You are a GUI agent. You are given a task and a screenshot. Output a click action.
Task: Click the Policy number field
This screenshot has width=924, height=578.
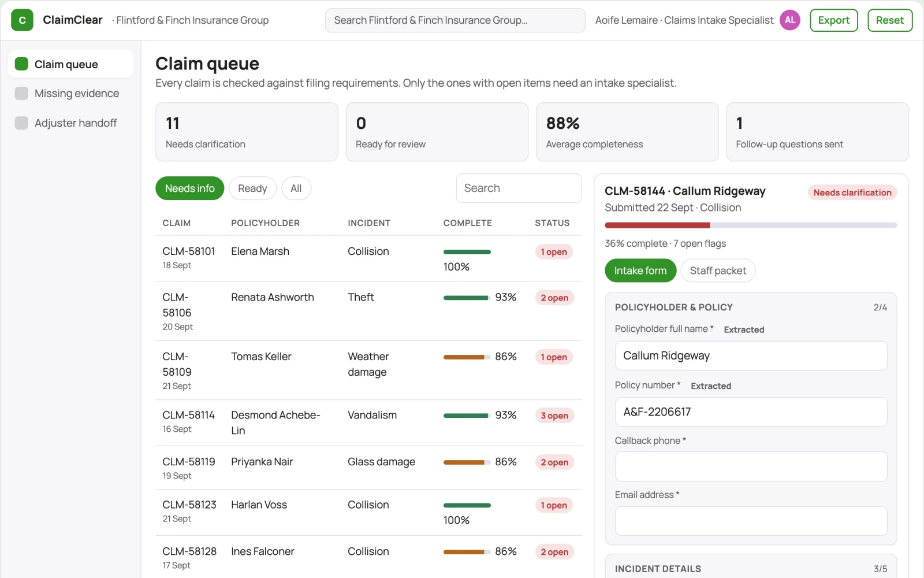click(751, 412)
